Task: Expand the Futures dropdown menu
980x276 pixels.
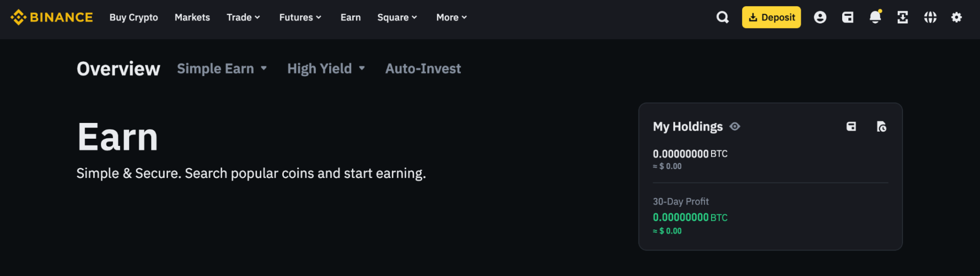Action: click(300, 17)
